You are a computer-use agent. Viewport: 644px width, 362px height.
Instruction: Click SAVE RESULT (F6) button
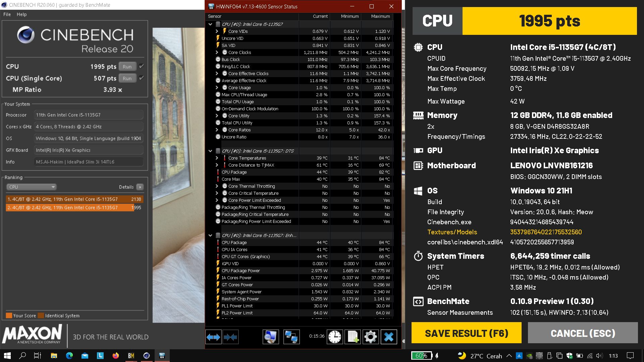point(467,333)
